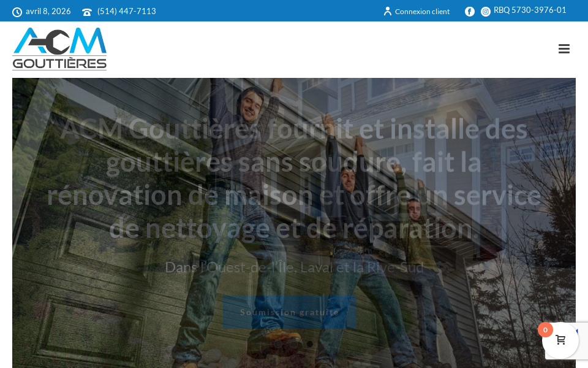This screenshot has height=368, width=588.
Task: Click the avril 8, 2026 date text
Action: 48,11
